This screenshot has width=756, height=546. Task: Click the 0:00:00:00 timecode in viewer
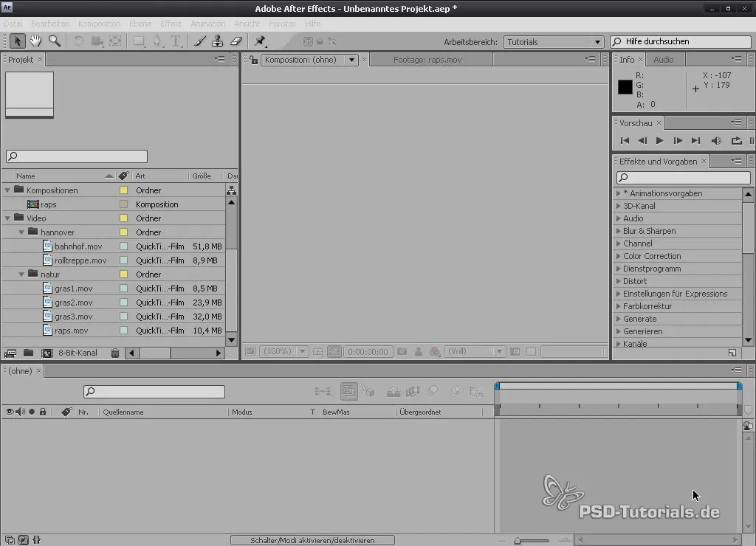point(368,352)
